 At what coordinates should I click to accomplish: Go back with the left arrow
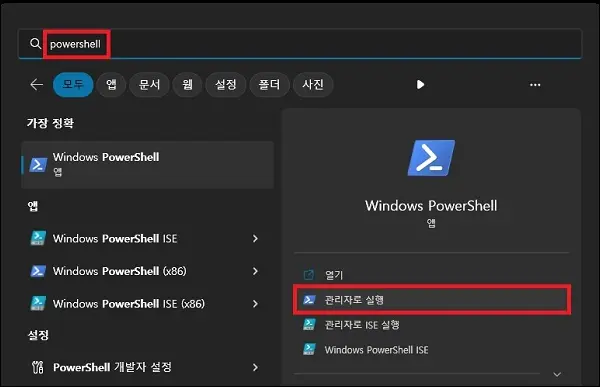pyautogui.click(x=36, y=84)
